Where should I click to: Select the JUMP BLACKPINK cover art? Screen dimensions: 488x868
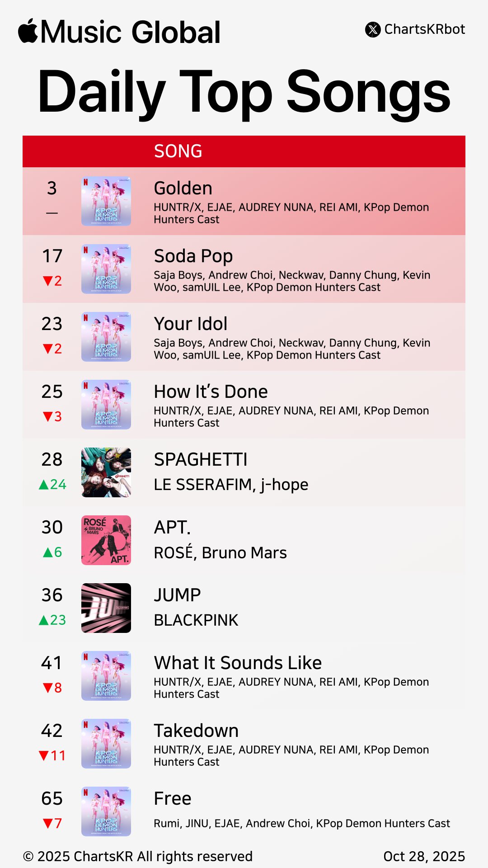pyautogui.click(x=106, y=608)
